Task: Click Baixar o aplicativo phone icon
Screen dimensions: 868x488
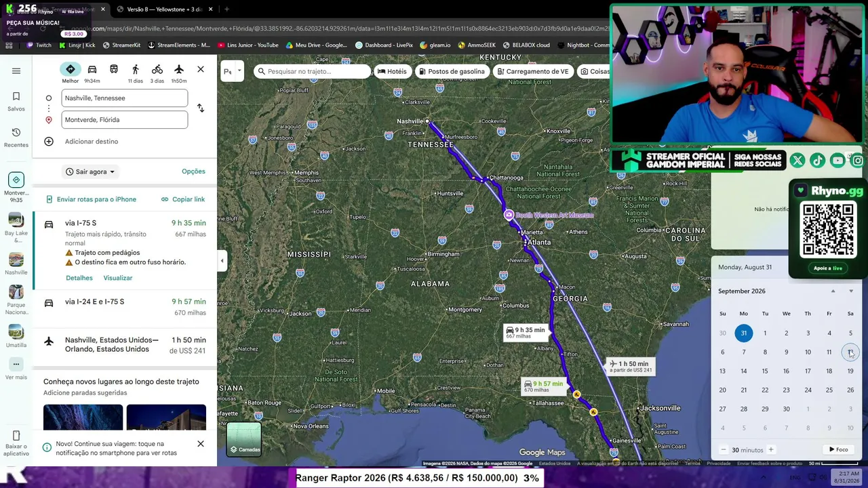Action: pos(16,436)
